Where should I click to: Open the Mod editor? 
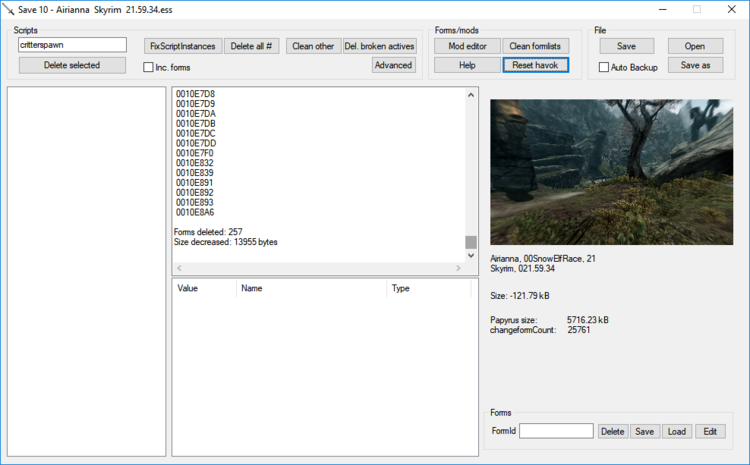[467, 46]
